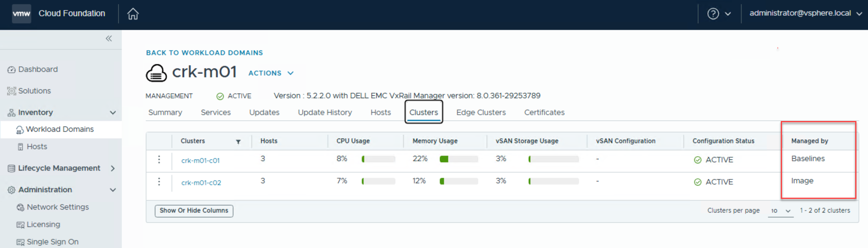
Task: Switch to the Edge Clusters tab
Action: [481, 113]
